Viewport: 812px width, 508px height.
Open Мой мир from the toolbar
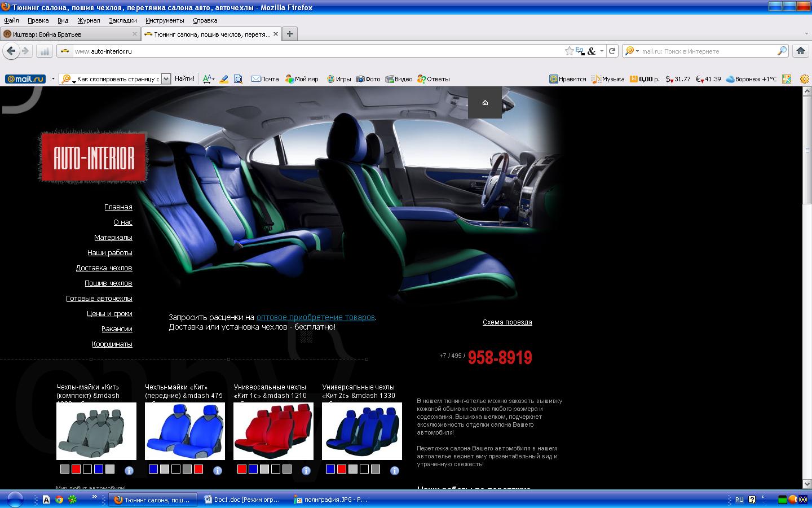click(302, 79)
